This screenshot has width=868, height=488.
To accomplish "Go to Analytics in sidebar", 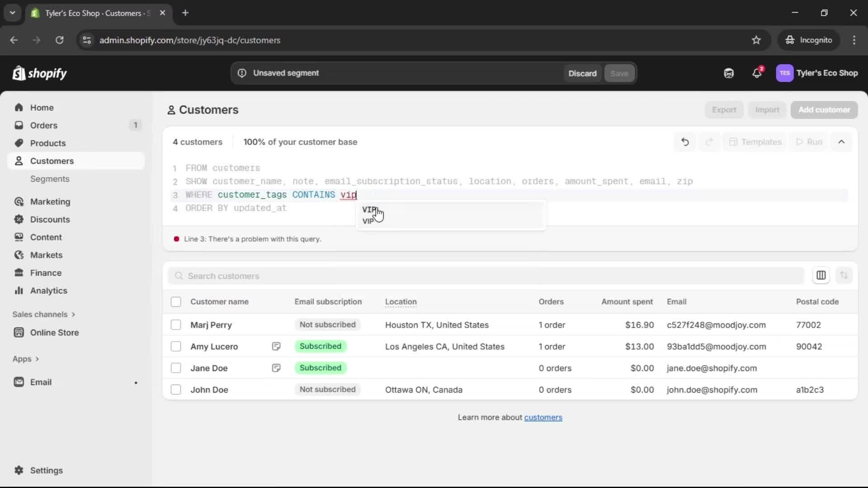I will [x=49, y=291].
